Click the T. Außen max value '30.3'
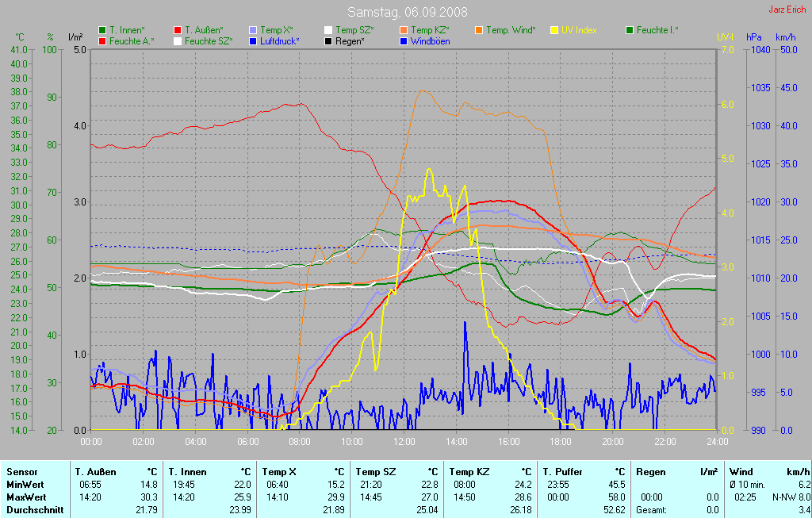The height and width of the screenshot is (518, 812). pyautogui.click(x=149, y=497)
